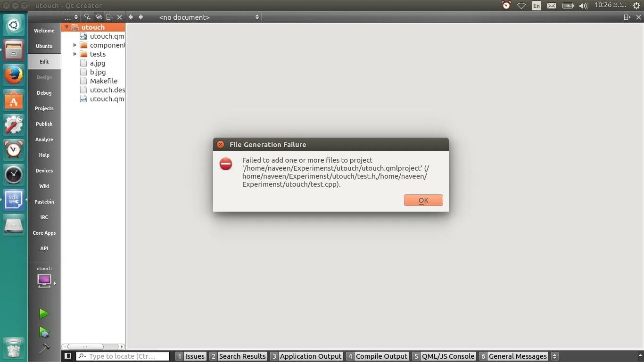Expand the components folder
The width and height of the screenshot is (644, 362).
pos(74,45)
